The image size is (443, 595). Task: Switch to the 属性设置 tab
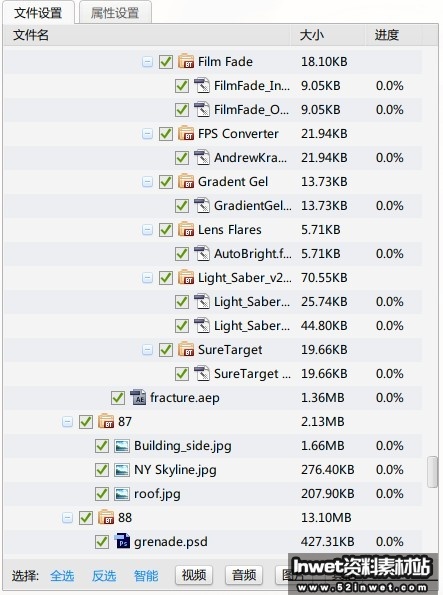(115, 13)
